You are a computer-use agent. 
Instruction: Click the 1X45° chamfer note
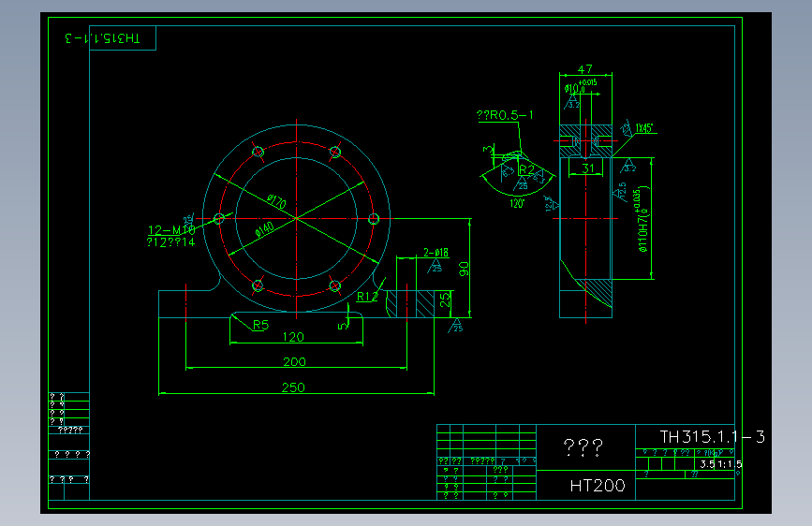tap(644, 128)
